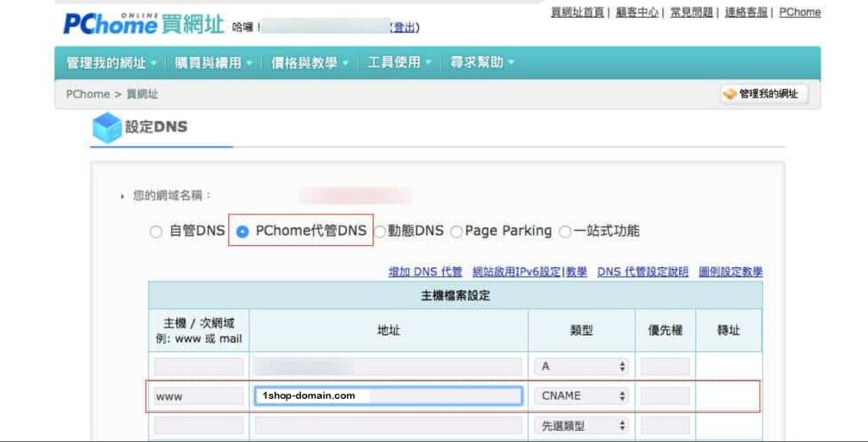Click the 管理我的網址 button with pencil icon
The image size is (868, 442).
point(764,94)
